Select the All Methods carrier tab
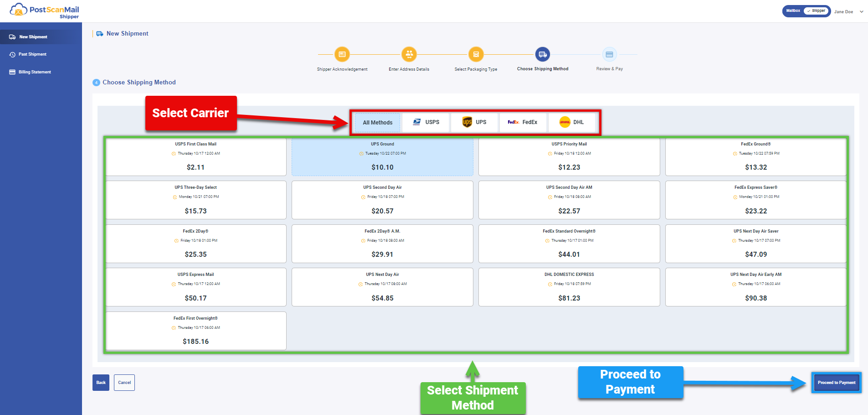This screenshot has height=415, width=868. click(377, 123)
